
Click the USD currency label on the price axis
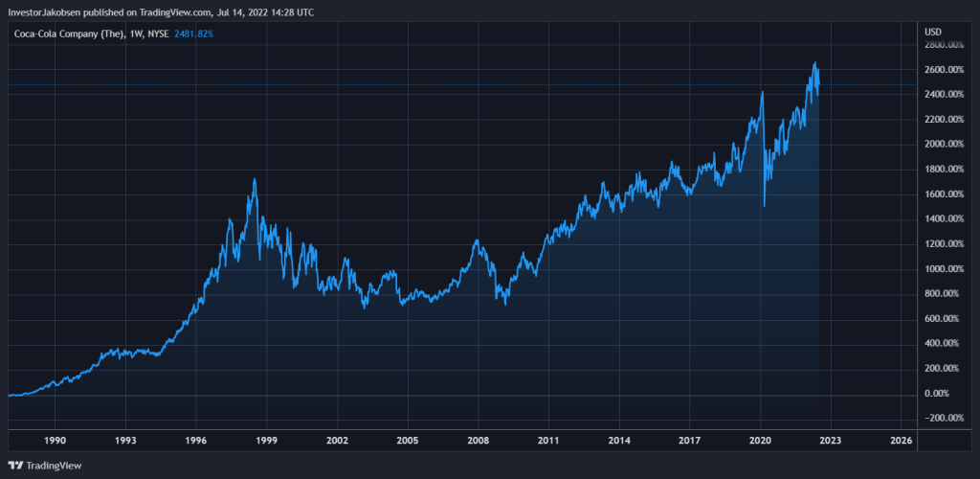click(932, 32)
